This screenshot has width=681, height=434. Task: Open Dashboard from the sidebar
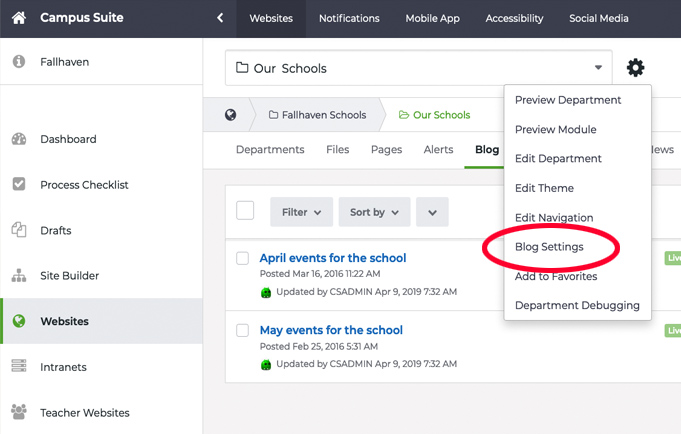(68, 139)
